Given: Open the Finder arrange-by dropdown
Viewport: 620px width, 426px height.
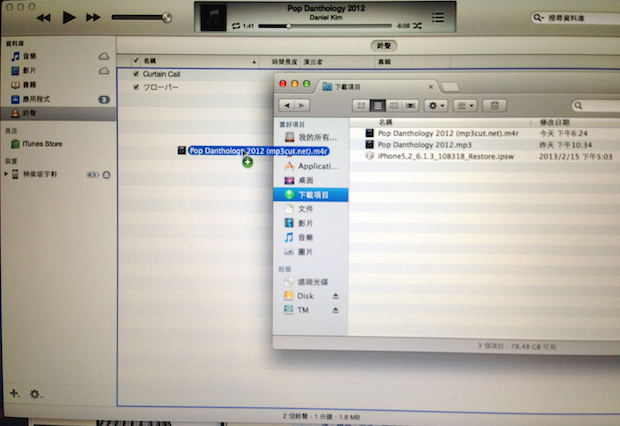Looking at the screenshot, I should point(465,106).
